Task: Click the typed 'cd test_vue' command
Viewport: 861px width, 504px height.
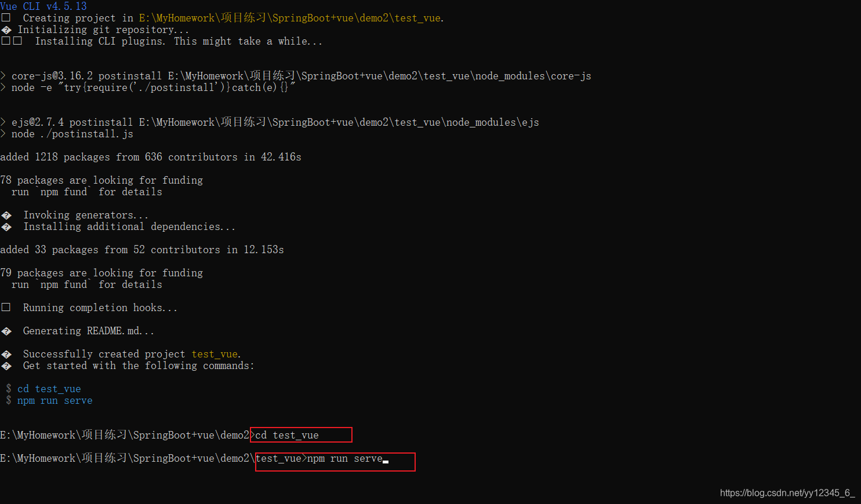Action: pos(287,435)
